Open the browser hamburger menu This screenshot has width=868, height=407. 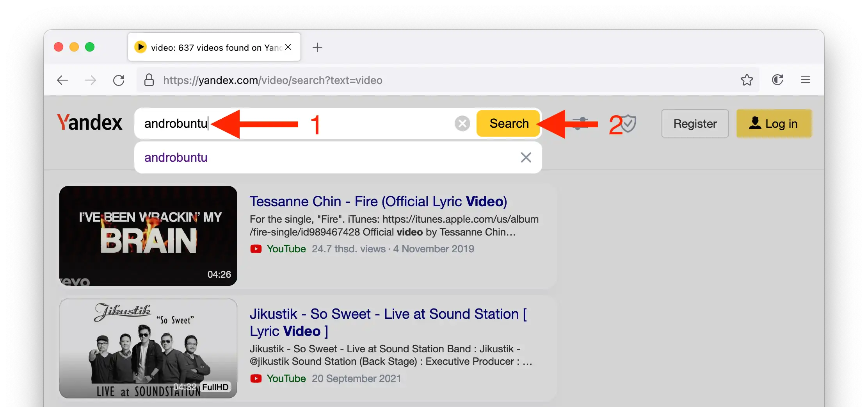(x=806, y=80)
